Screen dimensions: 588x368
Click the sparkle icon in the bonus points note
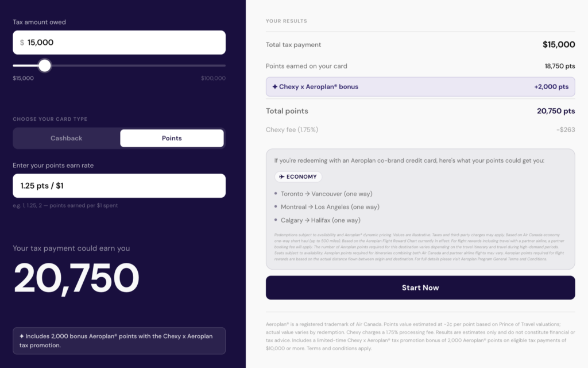pos(22,336)
